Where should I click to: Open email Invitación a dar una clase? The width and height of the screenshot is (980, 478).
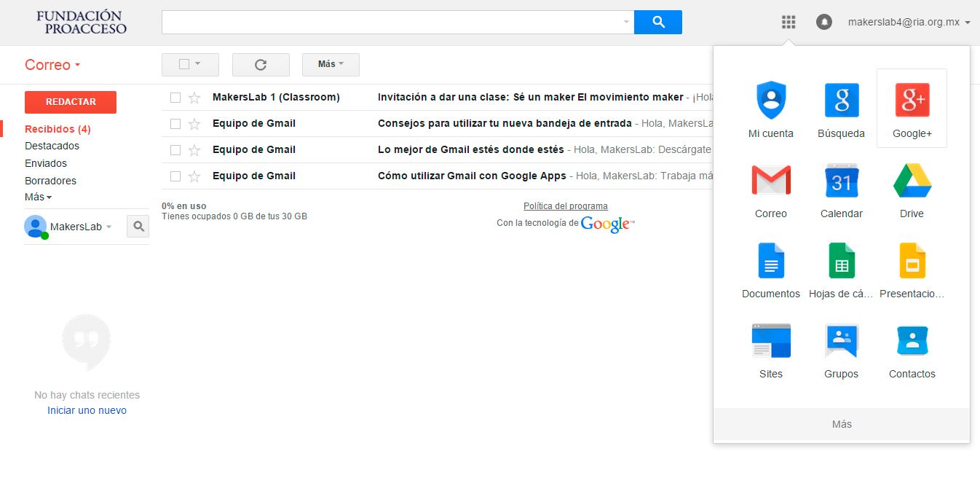(531, 97)
